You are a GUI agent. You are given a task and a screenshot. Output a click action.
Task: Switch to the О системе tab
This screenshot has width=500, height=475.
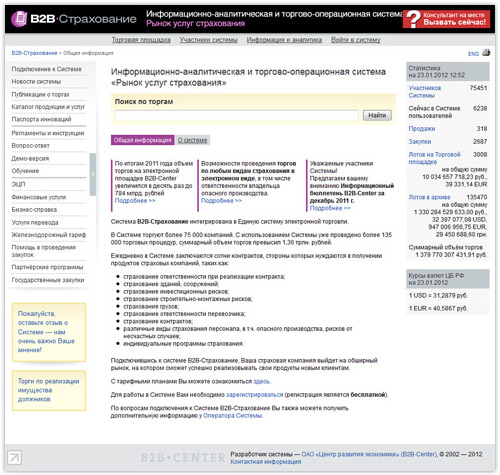pos(192,140)
